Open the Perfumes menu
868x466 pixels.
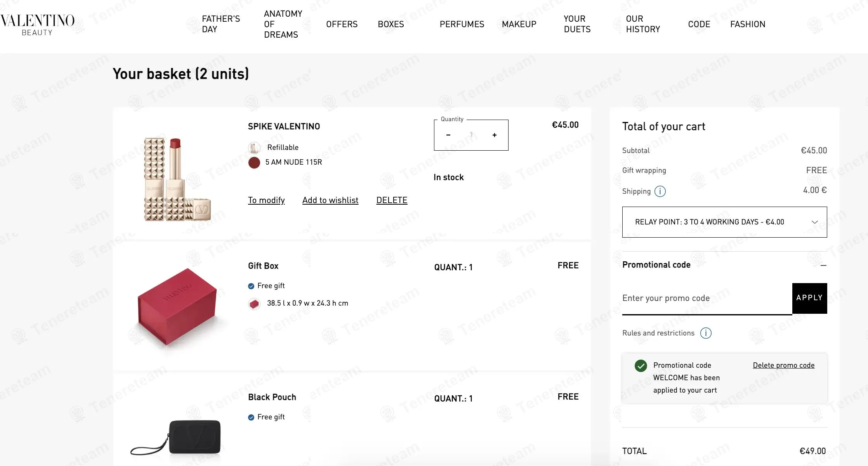point(462,24)
